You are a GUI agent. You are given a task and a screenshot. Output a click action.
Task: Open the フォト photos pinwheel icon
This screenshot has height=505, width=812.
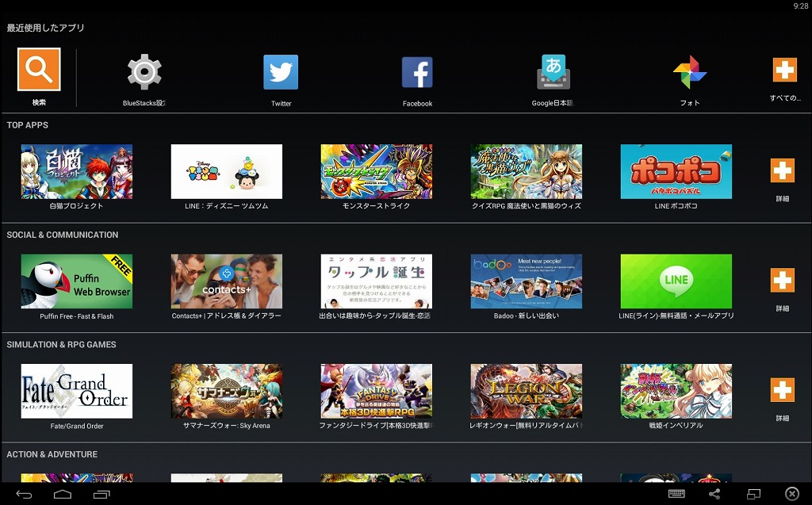coord(690,72)
